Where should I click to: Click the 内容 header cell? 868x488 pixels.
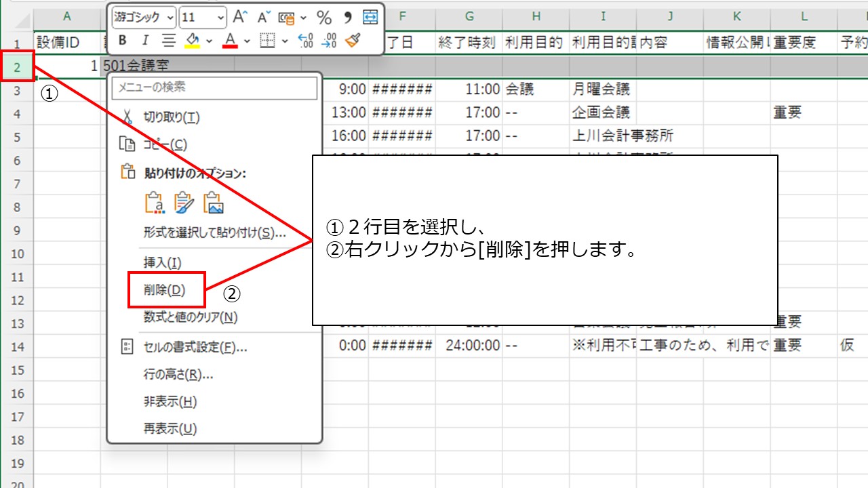point(670,42)
